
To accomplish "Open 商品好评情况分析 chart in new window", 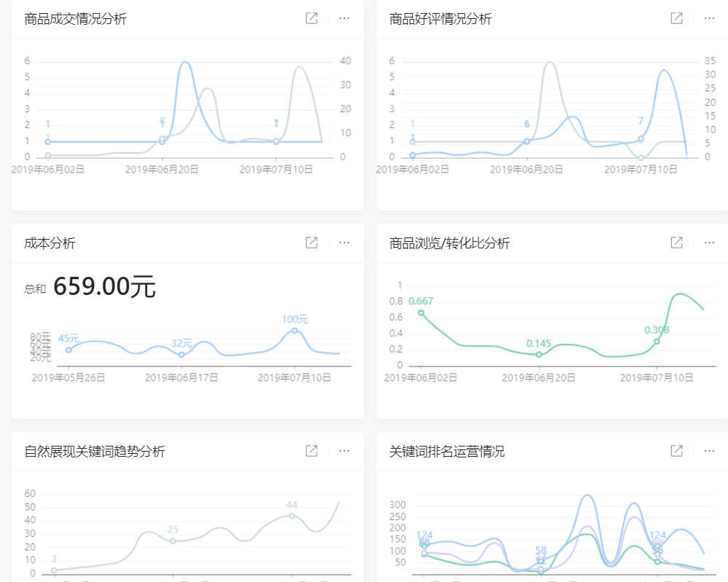I will click(x=676, y=19).
